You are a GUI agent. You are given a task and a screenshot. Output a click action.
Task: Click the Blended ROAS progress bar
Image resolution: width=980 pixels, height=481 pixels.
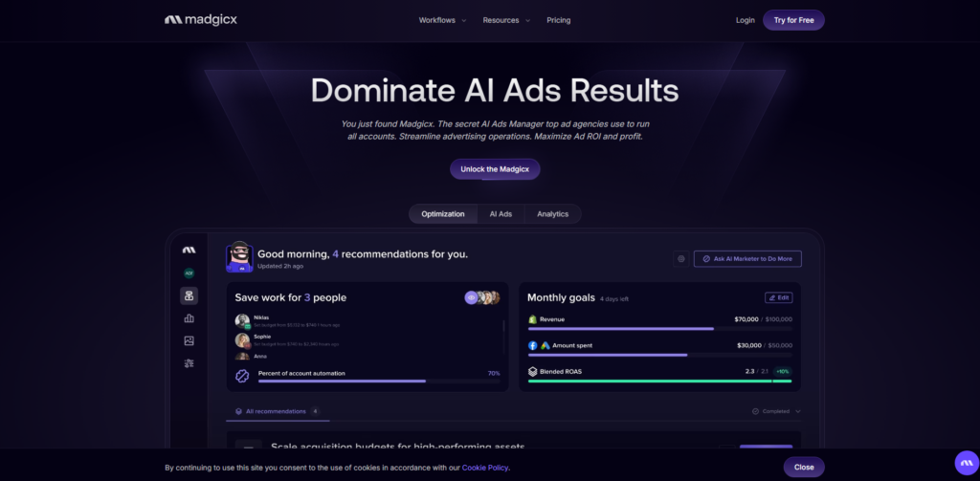660,381
